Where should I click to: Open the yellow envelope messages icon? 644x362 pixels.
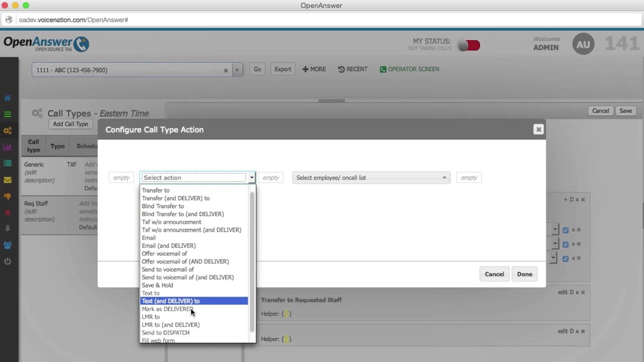tap(8, 179)
